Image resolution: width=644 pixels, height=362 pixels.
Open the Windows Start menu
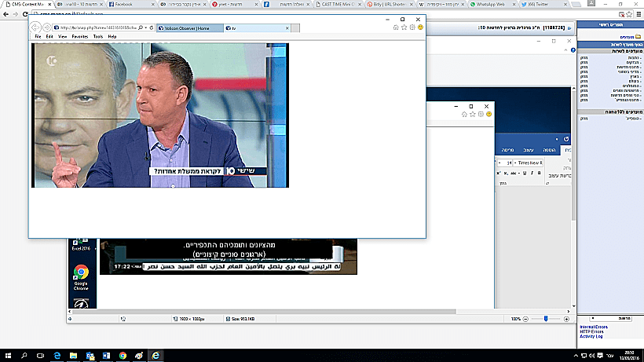click(x=7, y=355)
